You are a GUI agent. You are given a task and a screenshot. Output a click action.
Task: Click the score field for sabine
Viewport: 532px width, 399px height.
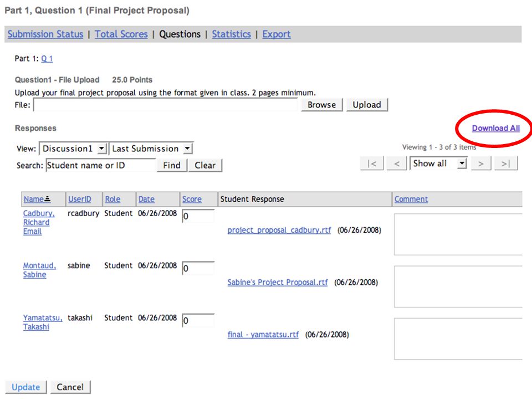click(x=198, y=268)
